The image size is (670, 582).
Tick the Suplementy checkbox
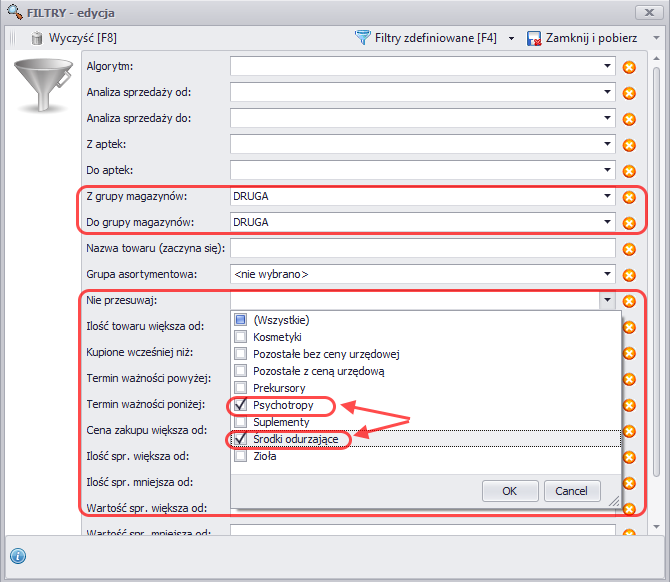240,423
